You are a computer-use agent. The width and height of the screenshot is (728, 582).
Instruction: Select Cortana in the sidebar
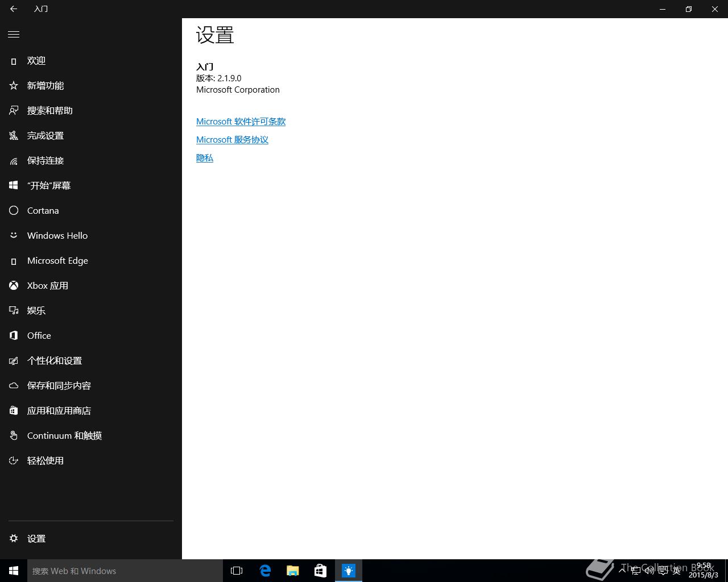[x=91, y=211]
